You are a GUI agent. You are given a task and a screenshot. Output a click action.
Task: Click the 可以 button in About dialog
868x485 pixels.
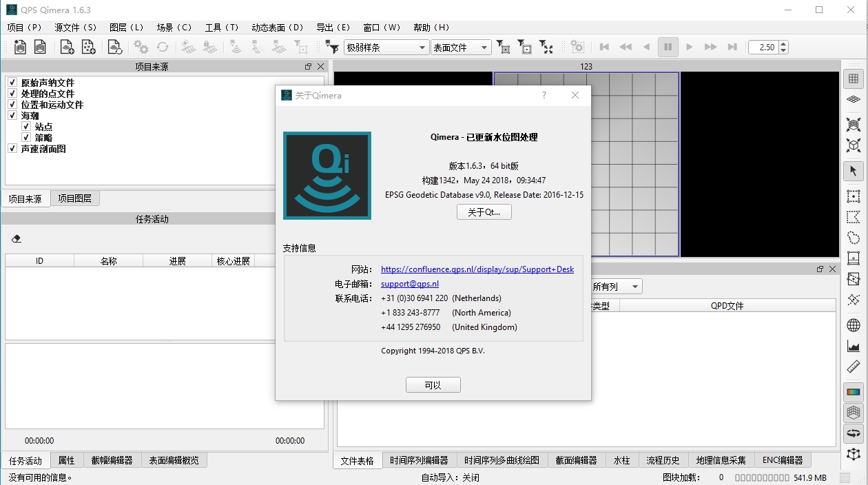pyautogui.click(x=433, y=385)
